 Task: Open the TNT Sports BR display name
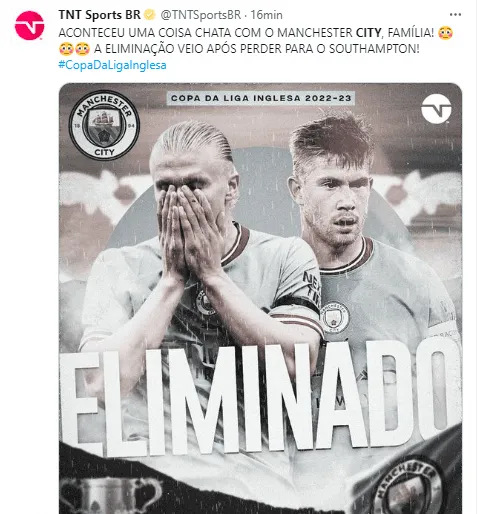click(x=100, y=15)
